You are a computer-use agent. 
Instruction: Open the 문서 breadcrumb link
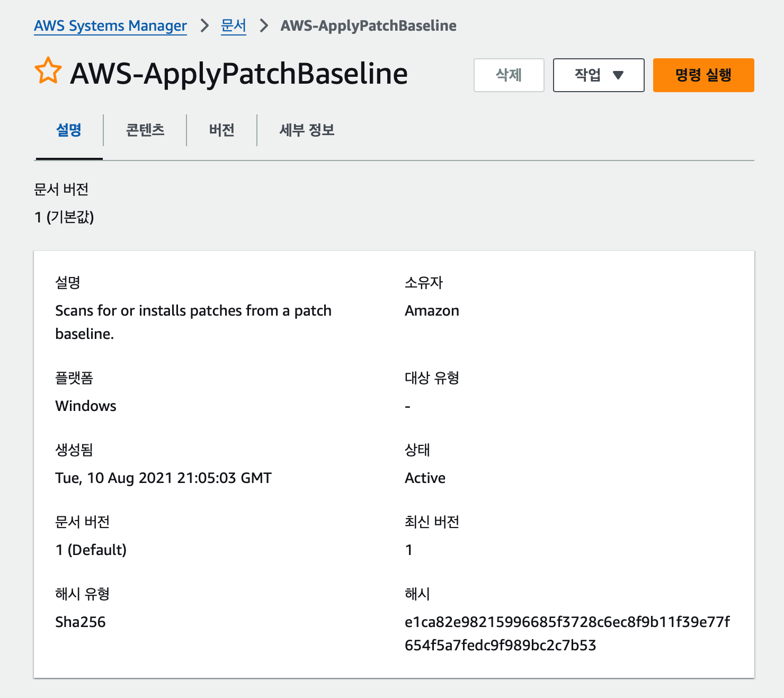pyautogui.click(x=234, y=25)
